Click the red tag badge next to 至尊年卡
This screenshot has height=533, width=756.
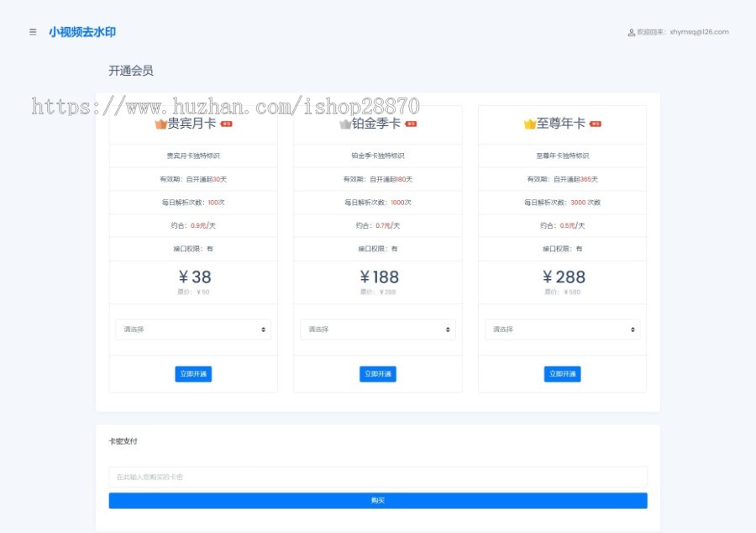coord(596,124)
